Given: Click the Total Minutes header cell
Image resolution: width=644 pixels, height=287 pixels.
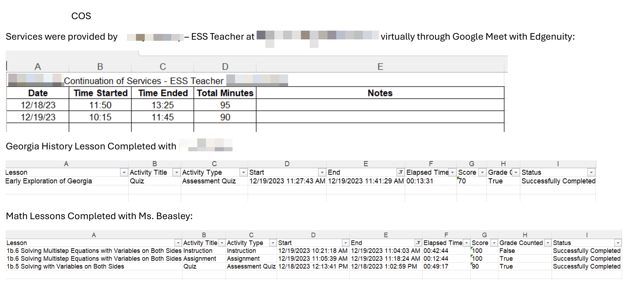Looking at the screenshot, I should pos(225,93).
